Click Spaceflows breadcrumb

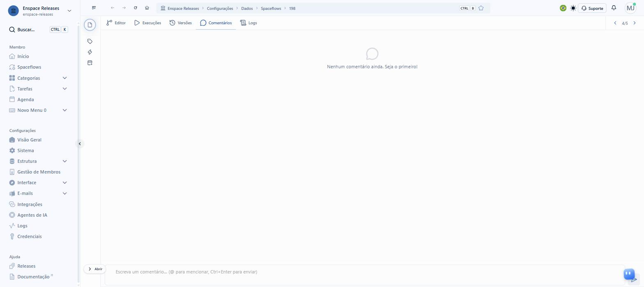(271, 8)
